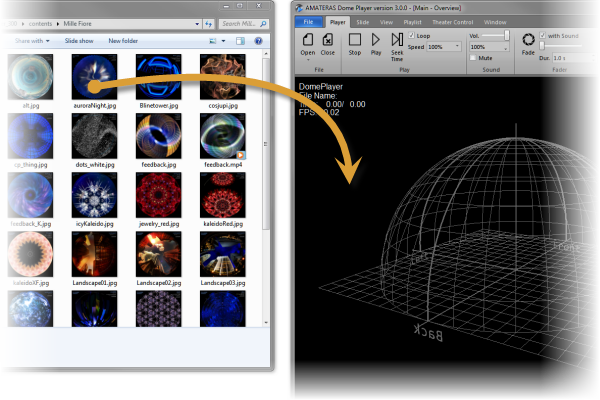Click the Explorer vertical scrollbar thumb
Viewport: 600px width, 400px height.
pos(266,144)
